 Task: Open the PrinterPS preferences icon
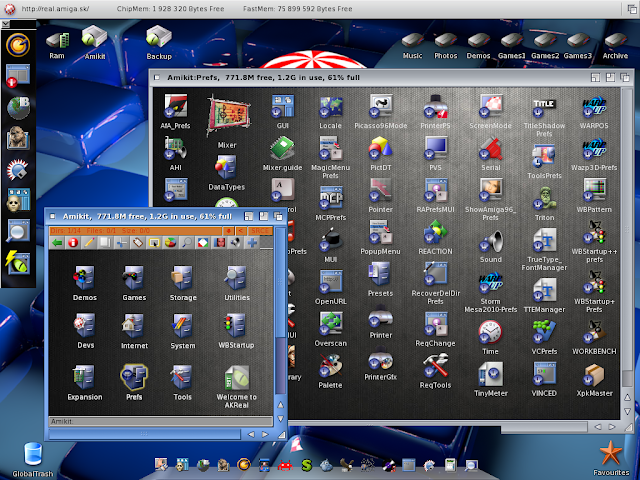pyautogui.click(x=435, y=106)
